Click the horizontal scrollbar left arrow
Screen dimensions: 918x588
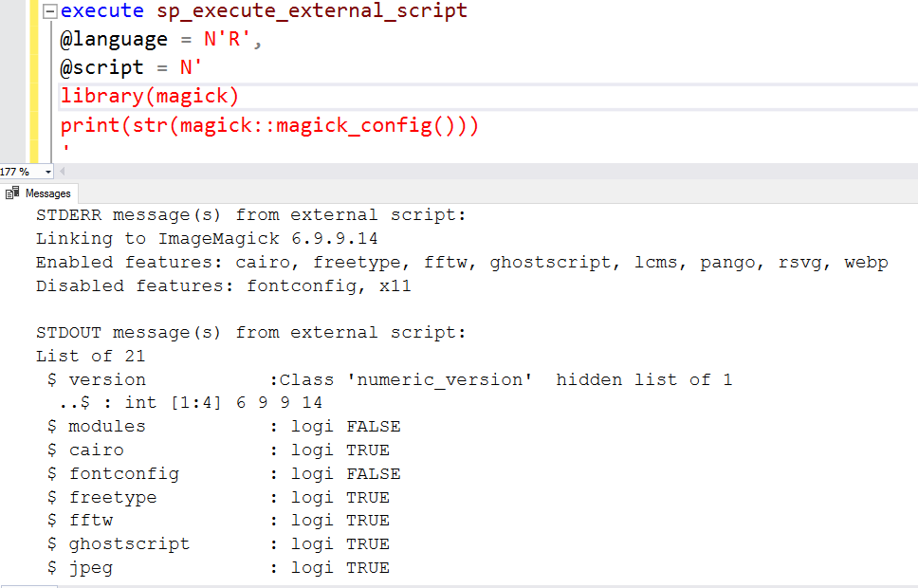coord(63,172)
